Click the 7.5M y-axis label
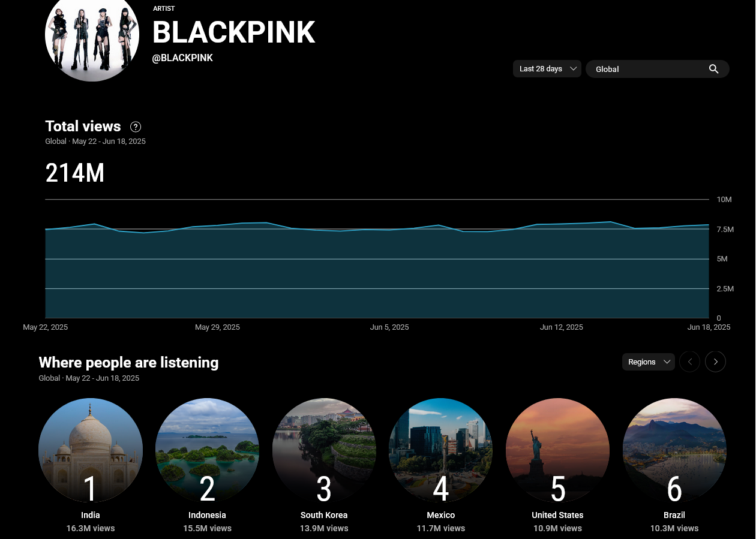The width and height of the screenshot is (756, 539). 725,230
